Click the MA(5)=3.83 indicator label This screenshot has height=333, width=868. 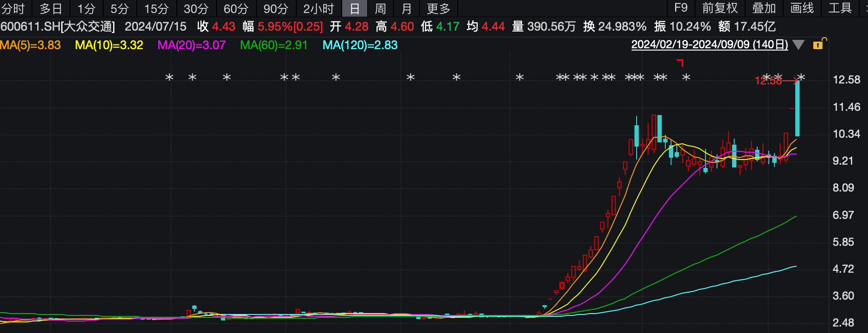coord(31,45)
